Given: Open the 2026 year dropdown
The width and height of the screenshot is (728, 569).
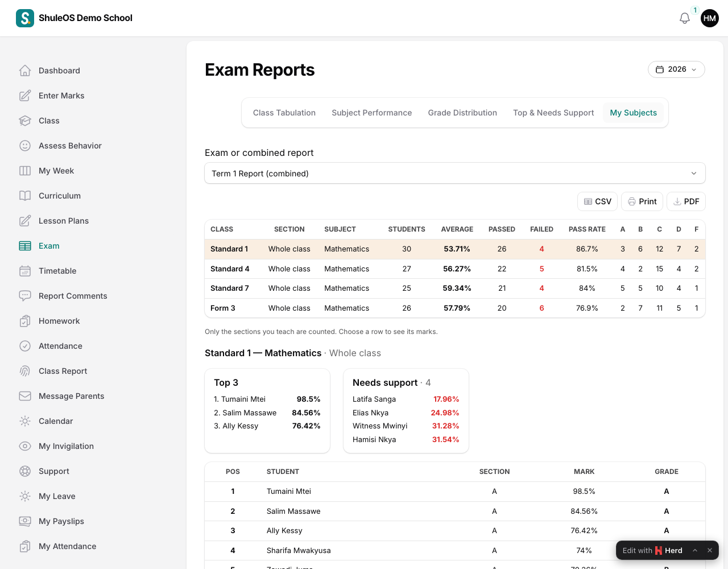Looking at the screenshot, I should pos(676,69).
